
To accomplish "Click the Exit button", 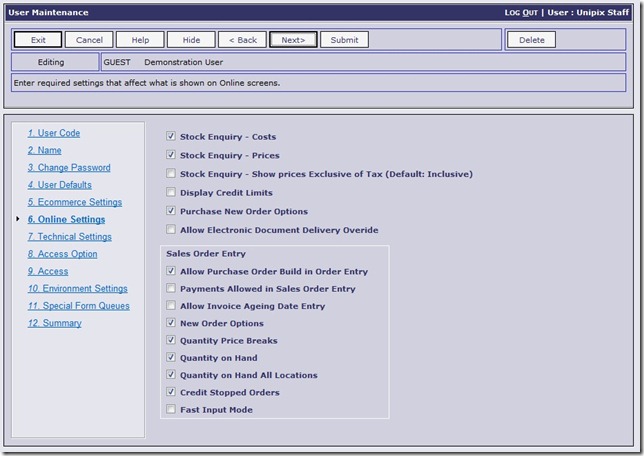I will point(38,40).
